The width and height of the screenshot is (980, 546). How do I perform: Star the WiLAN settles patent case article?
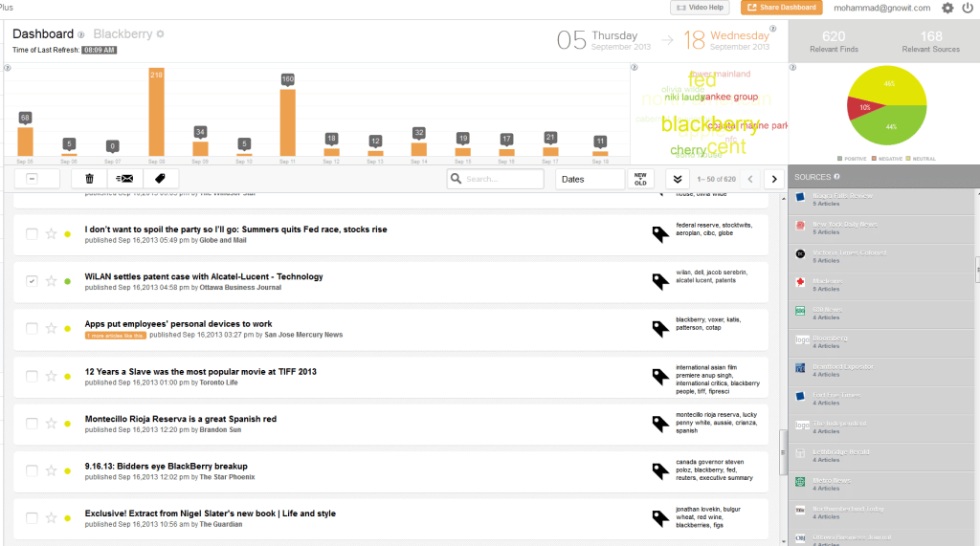[52, 281]
